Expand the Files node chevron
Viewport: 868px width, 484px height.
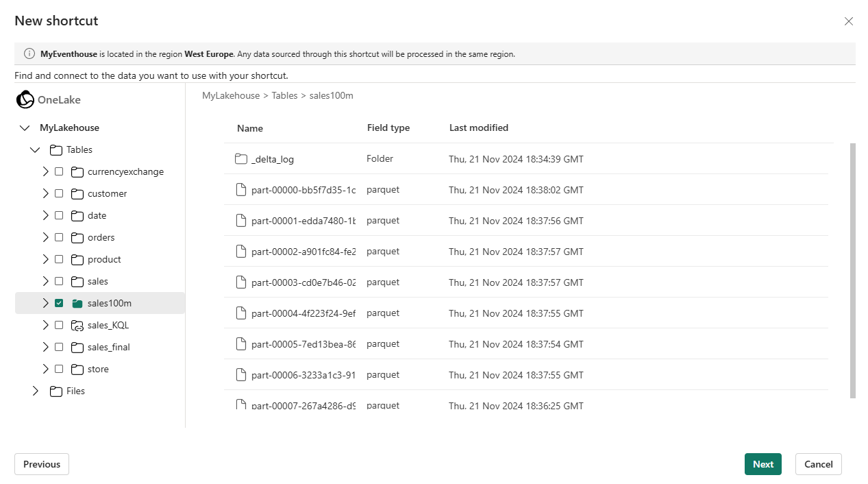(x=36, y=391)
